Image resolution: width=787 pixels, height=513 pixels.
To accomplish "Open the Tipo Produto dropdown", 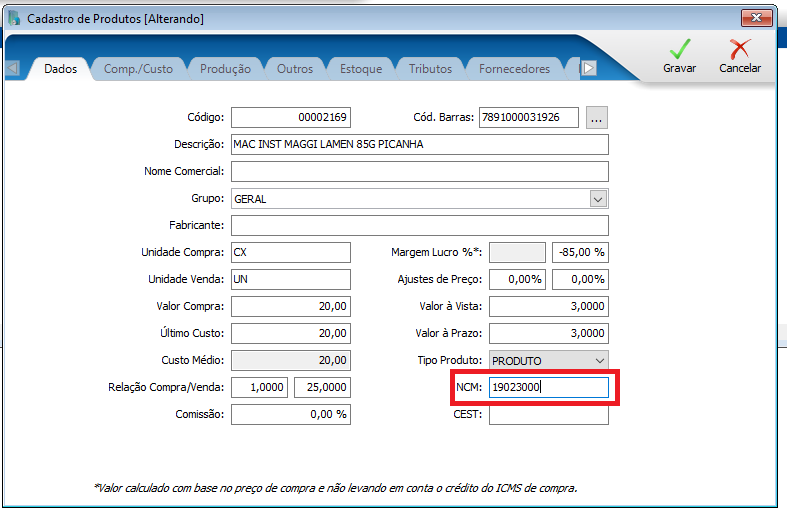I will tap(599, 360).
